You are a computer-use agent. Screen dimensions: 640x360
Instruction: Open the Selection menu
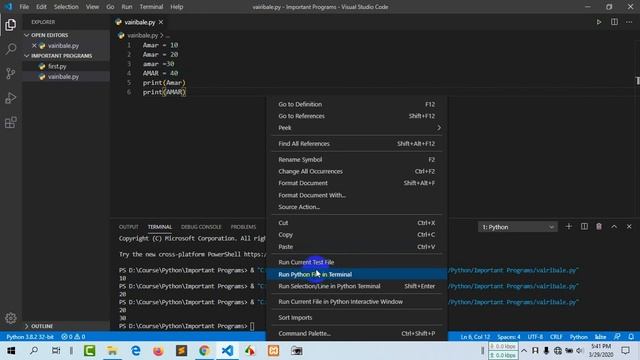click(x=66, y=7)
